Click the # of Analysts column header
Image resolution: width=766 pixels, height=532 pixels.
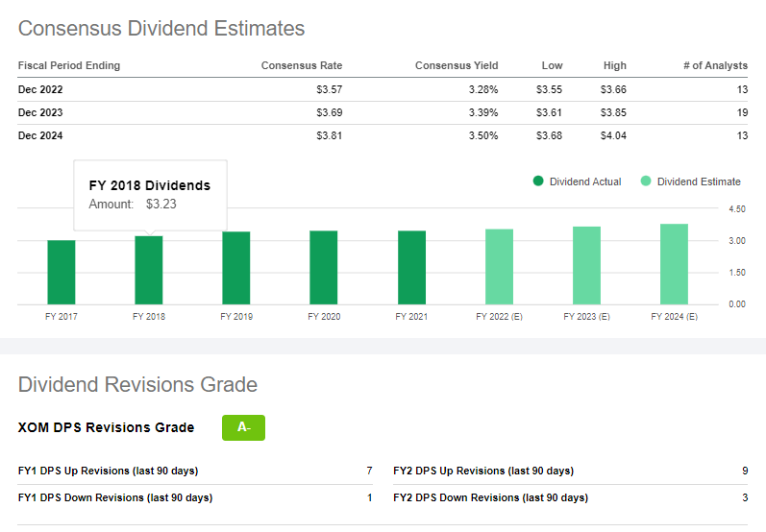(x=715, y=65)
